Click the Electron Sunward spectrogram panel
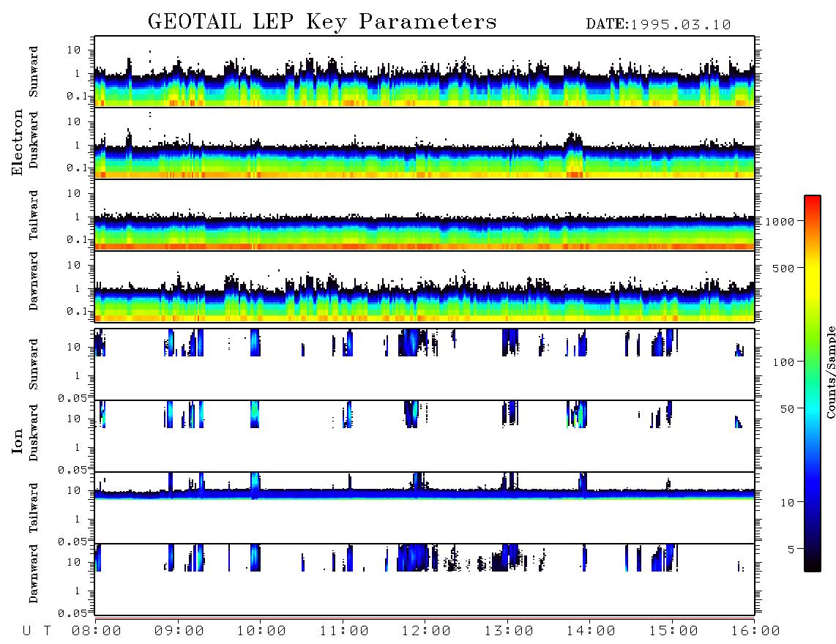This screenshot has height=644, width=836. coord(425,72)
